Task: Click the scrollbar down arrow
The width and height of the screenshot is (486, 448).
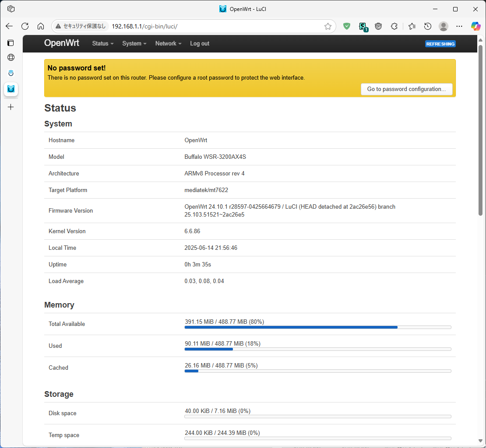Action: tap(480, 441)
